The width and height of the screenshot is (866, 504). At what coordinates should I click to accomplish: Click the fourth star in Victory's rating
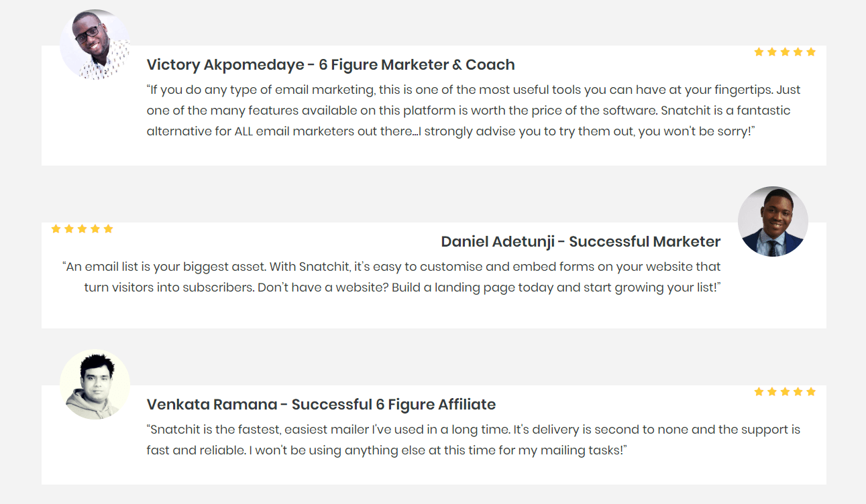pos(798,52)
